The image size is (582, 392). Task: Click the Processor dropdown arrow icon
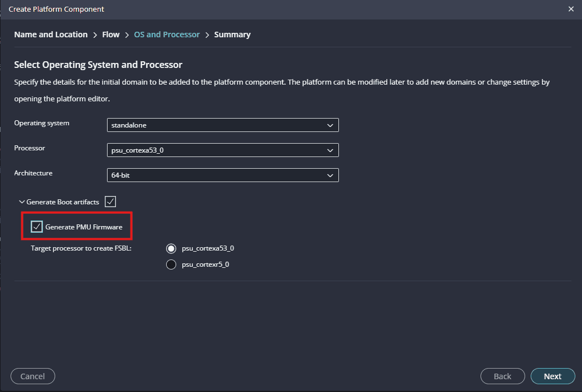tap(330, 150)
